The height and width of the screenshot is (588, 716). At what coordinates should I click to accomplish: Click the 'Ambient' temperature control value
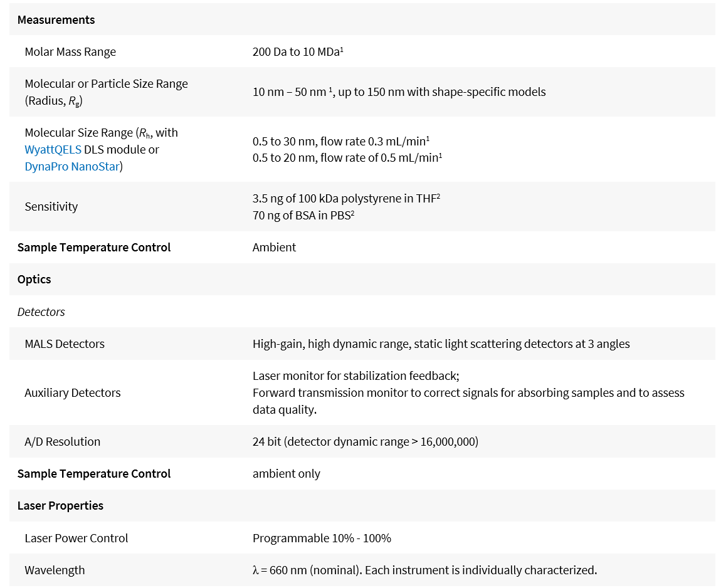point(274,248)
